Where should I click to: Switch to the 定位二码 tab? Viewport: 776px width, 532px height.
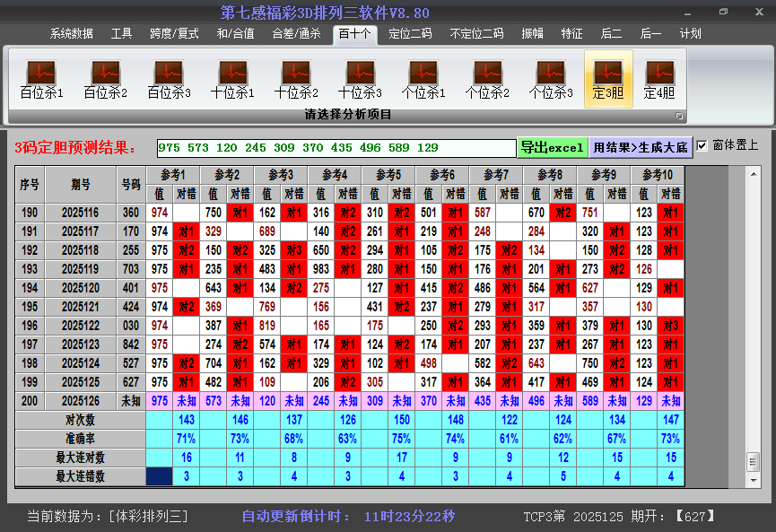(410, 34)
